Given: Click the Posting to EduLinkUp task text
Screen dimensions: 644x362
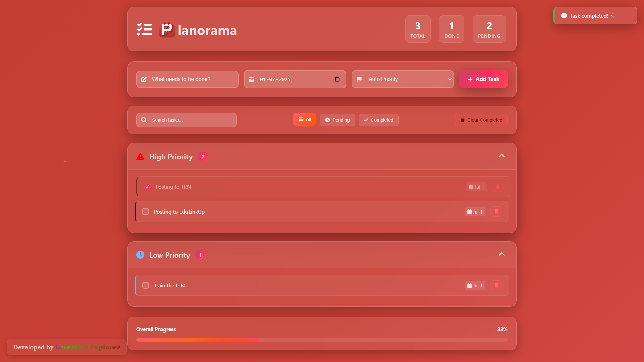Looking at the screenshot, I should [179, 212].
